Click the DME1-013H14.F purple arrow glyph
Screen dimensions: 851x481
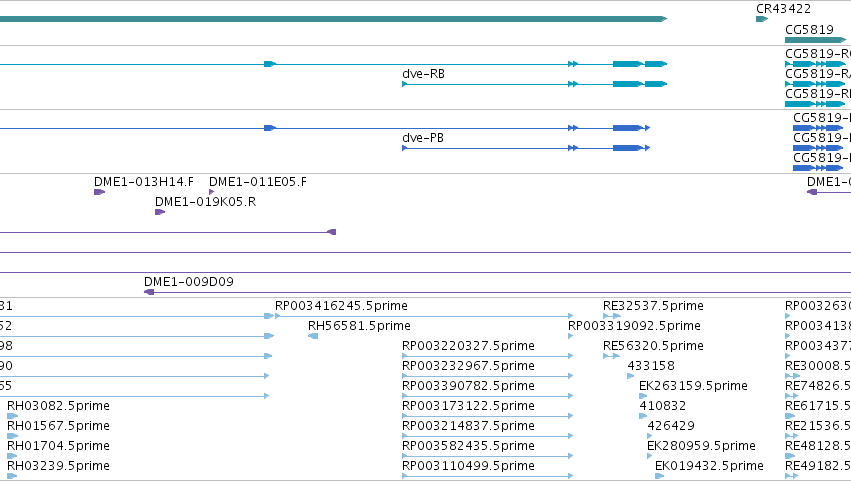point(99,192)
